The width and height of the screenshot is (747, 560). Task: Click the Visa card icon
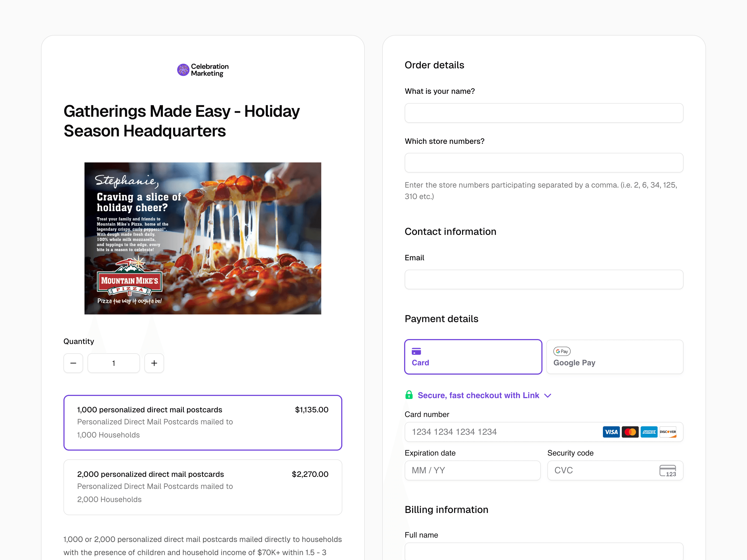pyautogui.click(x=611, y=432)
